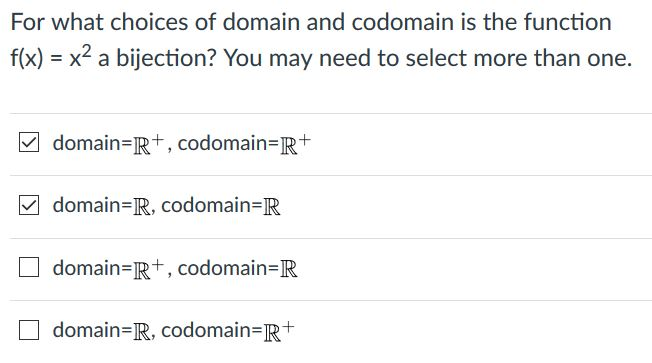Uncheck the domain=ℝ, codomain=ℝ checkbox
This screenshot has width=652, height=363.
pyautogui.click(x=29, y=205)
